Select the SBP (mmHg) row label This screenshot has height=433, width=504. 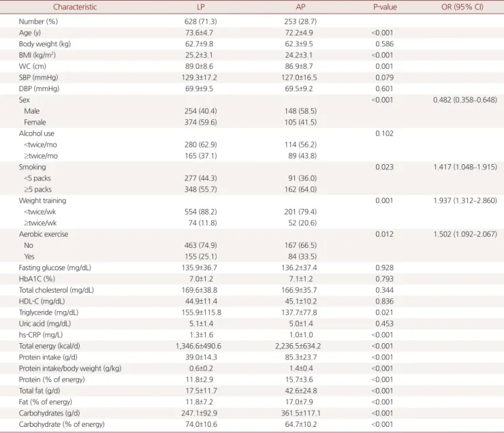39,78
